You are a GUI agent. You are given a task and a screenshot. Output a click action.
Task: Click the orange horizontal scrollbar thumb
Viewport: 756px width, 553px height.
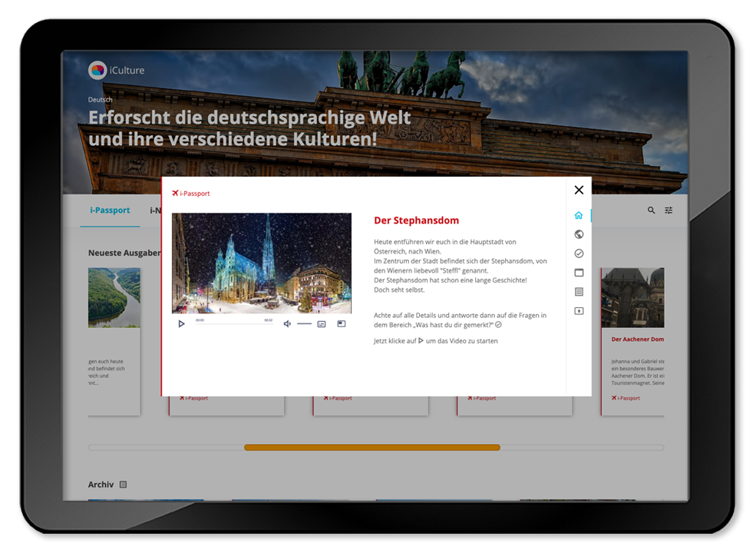(372, 448)
